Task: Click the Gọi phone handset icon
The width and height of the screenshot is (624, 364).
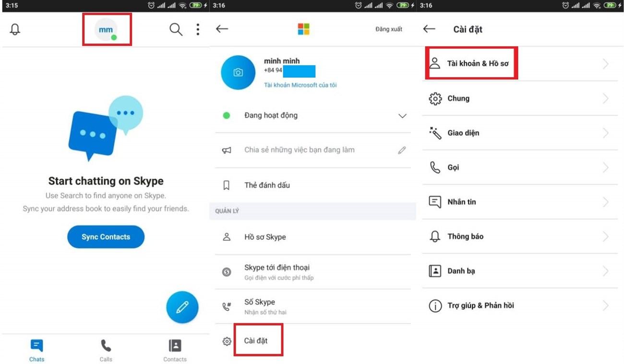Action: pyautogui.click(x=435, y=167)
